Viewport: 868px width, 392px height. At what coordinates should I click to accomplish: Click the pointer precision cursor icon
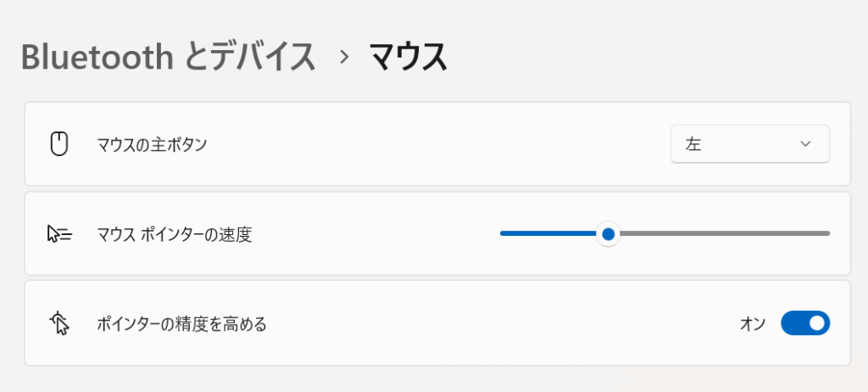tap(59, 323)
